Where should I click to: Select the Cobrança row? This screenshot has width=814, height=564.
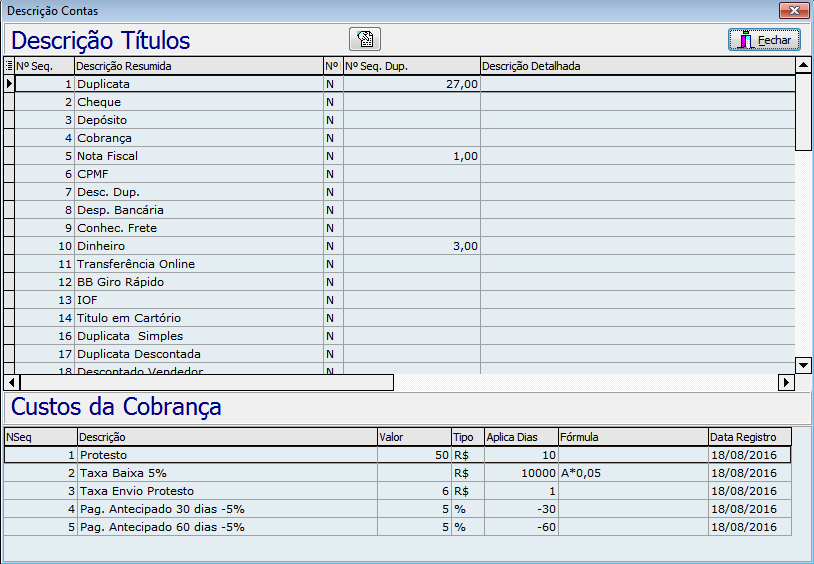coord(405,138)
